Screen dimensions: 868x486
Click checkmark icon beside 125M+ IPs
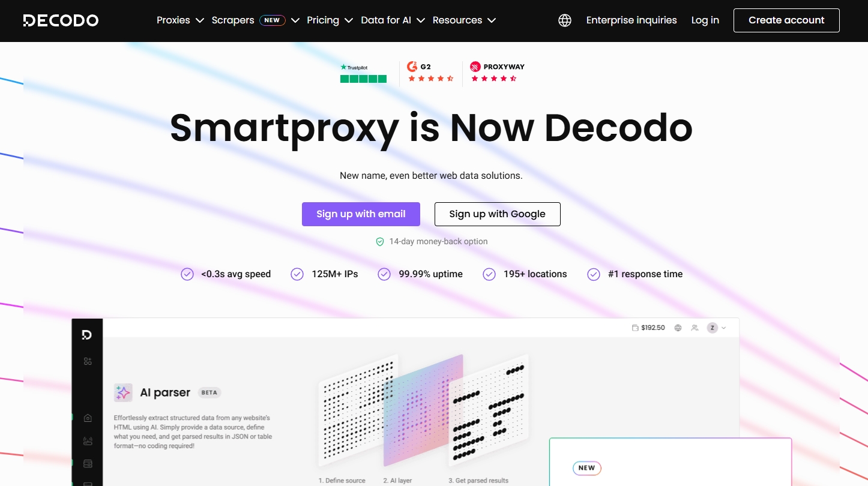(x=297, y=274)
